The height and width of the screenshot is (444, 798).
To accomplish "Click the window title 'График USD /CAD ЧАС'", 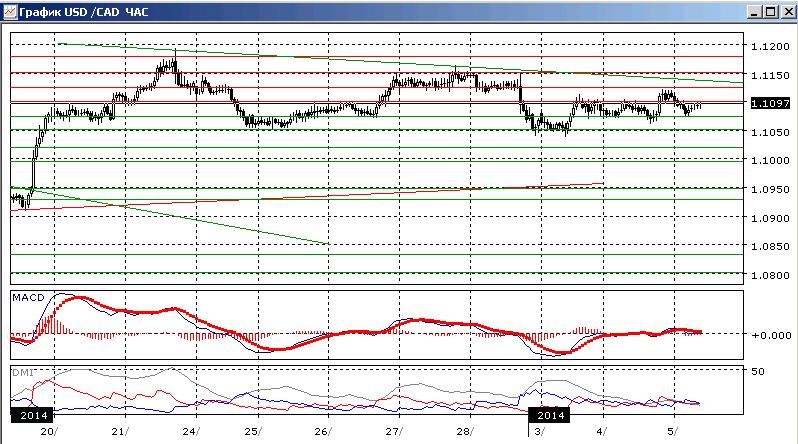I will coord(83,12).
